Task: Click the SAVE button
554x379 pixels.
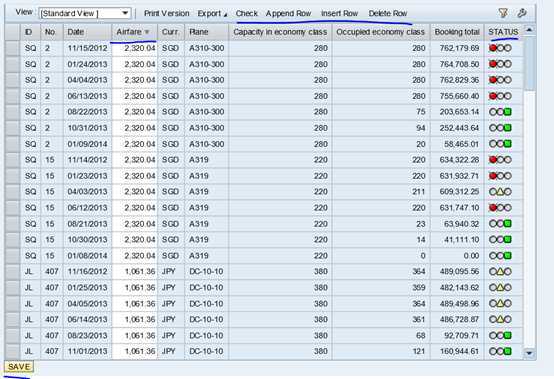Action: 19,367
